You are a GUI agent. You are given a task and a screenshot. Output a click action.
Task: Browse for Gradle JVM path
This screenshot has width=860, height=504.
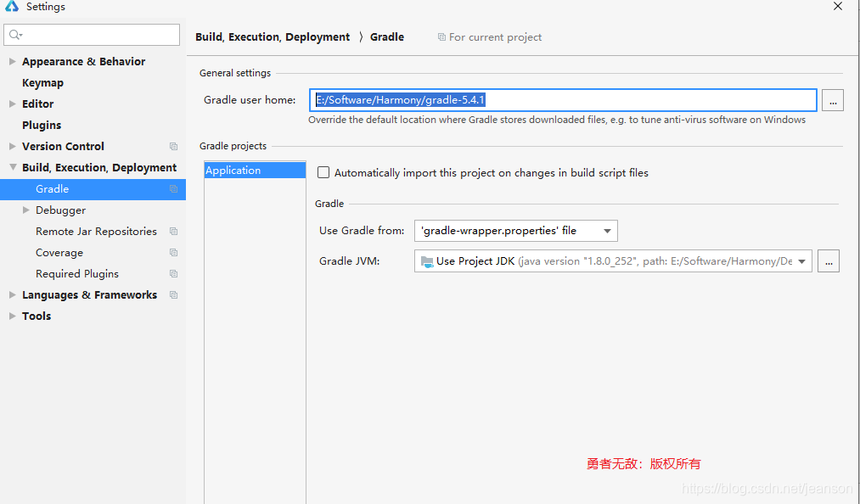click(x=829, y=261)
